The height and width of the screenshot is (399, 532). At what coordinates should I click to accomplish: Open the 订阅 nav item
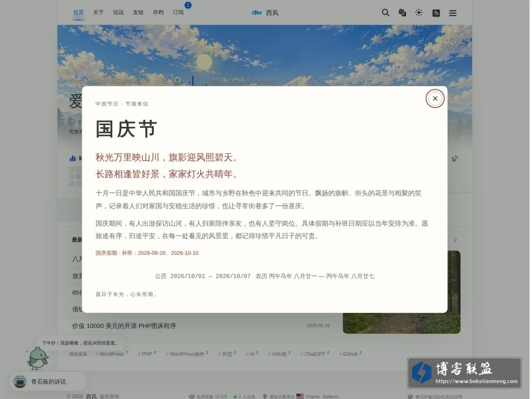point(178,12)
